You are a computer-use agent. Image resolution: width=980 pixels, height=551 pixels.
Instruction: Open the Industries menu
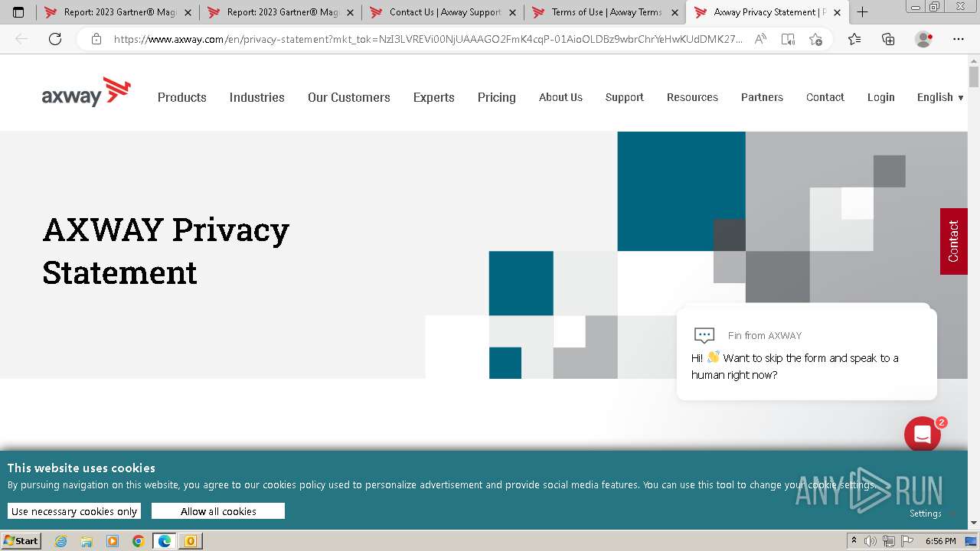[x=257, y=97]
